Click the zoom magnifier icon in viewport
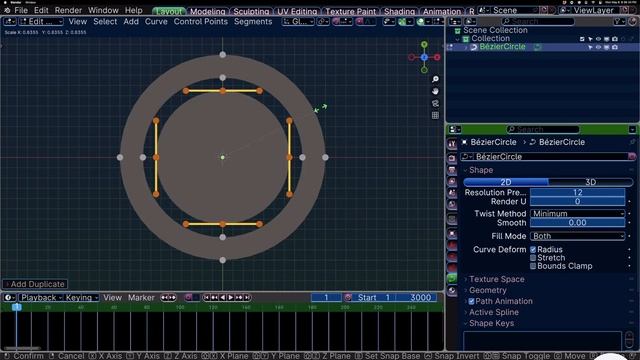This screenshot has height=360, width=640. 435,79
